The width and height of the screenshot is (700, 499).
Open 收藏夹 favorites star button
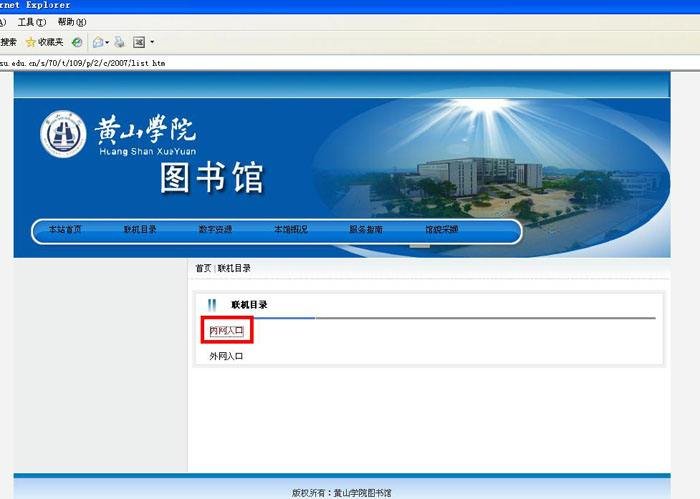pos(44,42)
